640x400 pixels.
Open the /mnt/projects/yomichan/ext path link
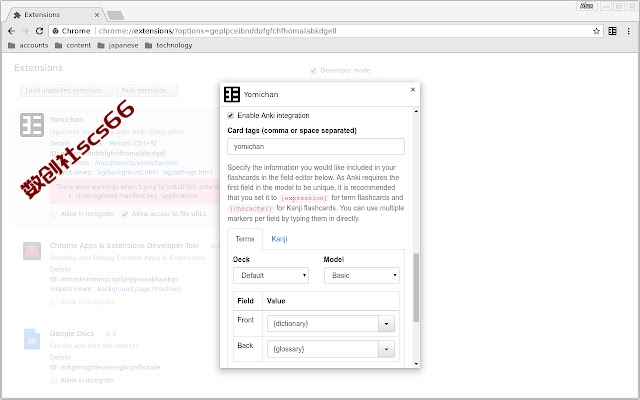136,162
